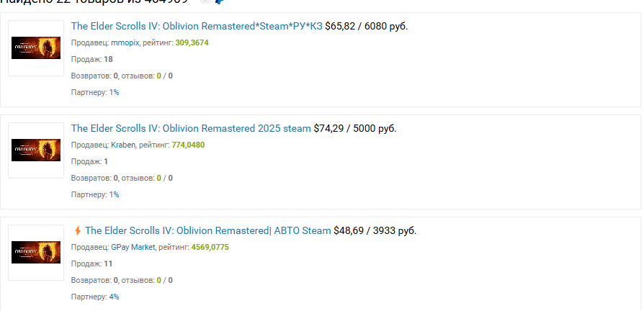Click the 1% partner rate for mmopix listing
Image resolution: width=644 pixels, height=311 pixels.
point(114,92)
